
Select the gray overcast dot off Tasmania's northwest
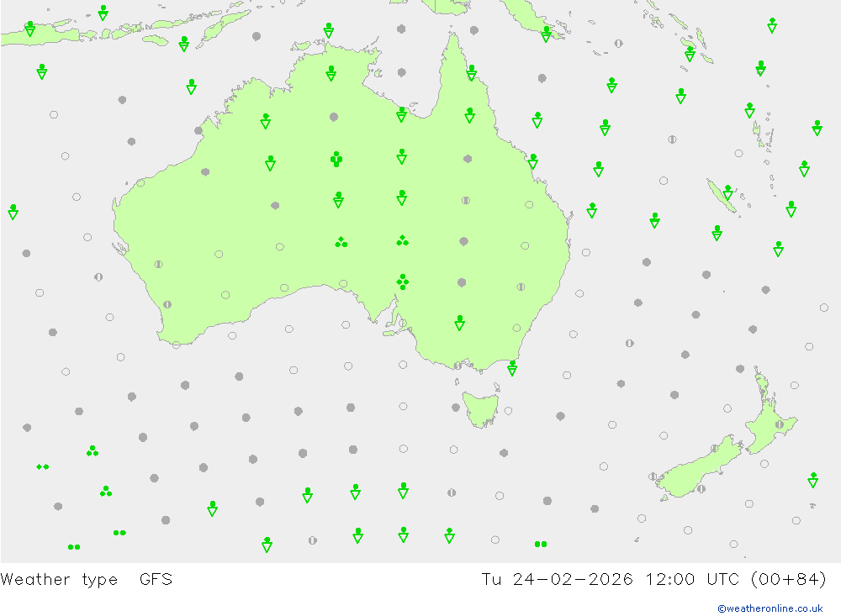tap(456, 408)
